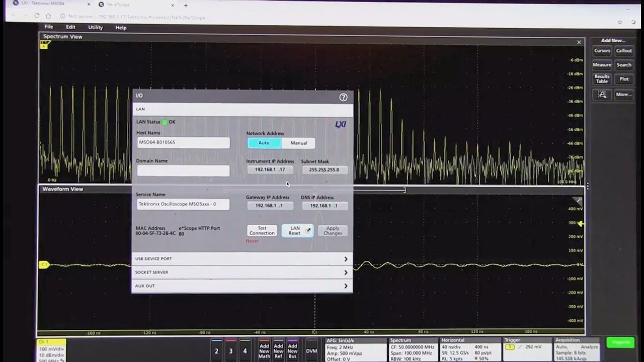Open the Edit menu
This screenshot has height=362, width=644.
(x=70, y=27)
